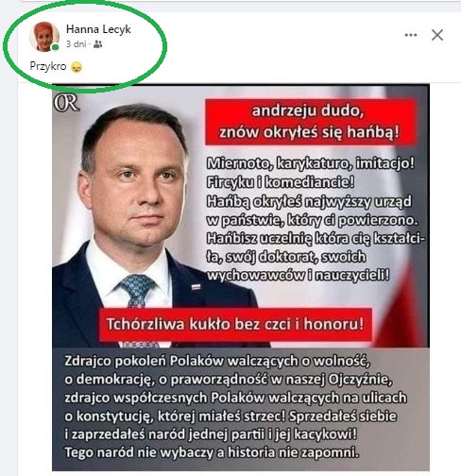Image resolution: width=461 pixels, height=476 pixels.
Task: Click the 'Miernoto, karykaturo, imitacjo!' text line
Action: tap(311, 163)
